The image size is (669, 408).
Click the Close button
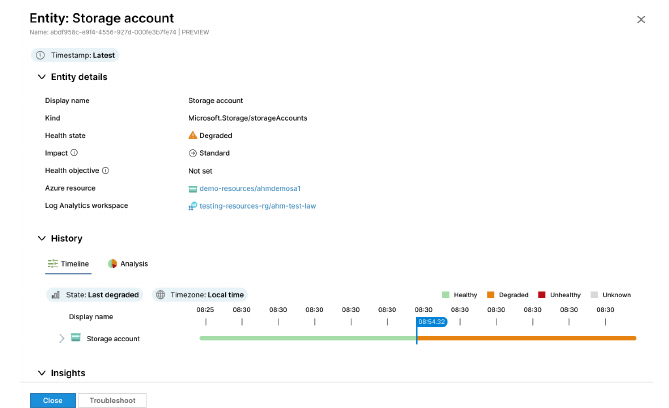[53, 400]
